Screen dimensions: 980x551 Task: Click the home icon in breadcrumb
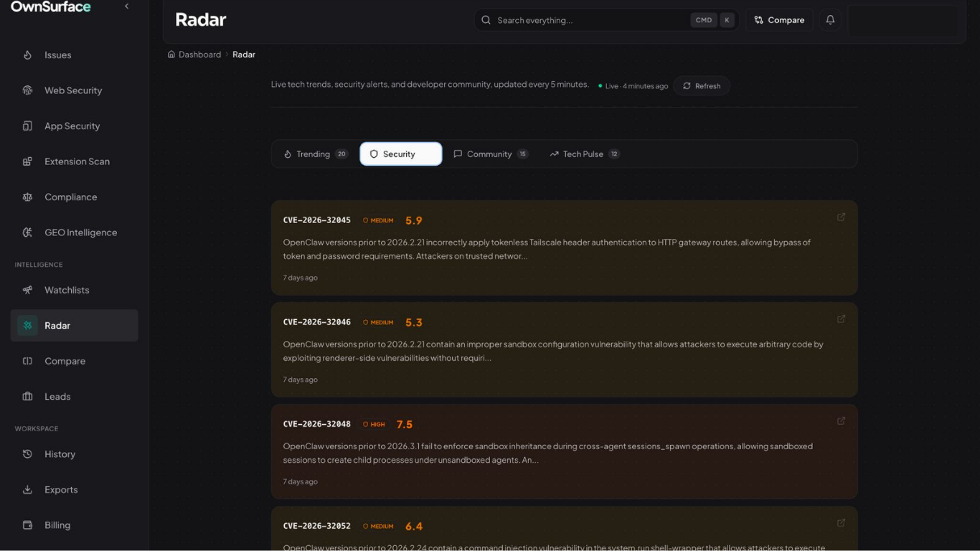(x=171, y=55)
